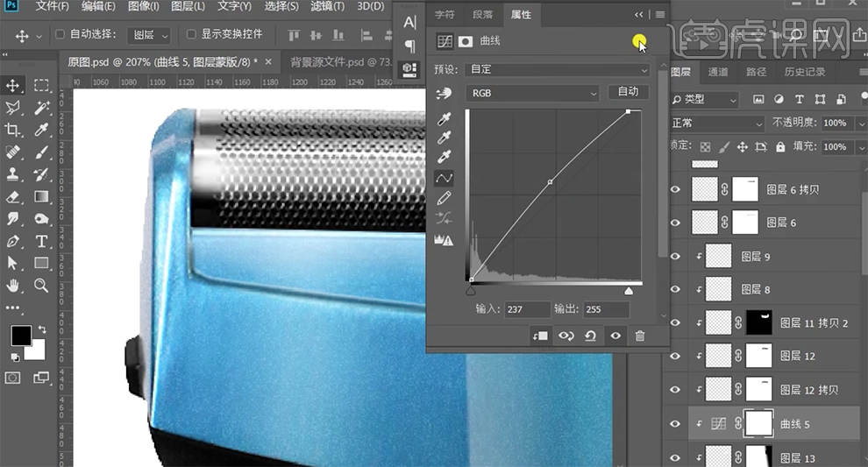Clip adjustment to the layer below

pos(540,336)
